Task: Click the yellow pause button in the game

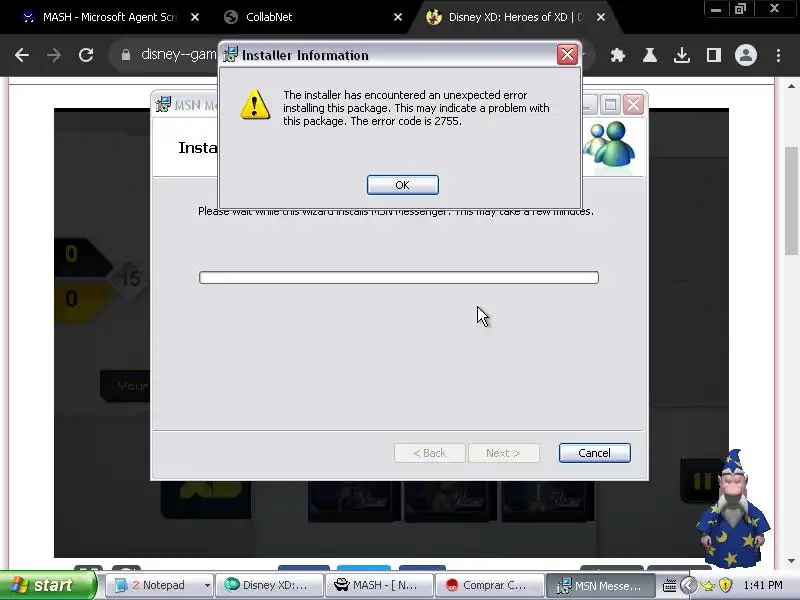Action: point(702,481)
